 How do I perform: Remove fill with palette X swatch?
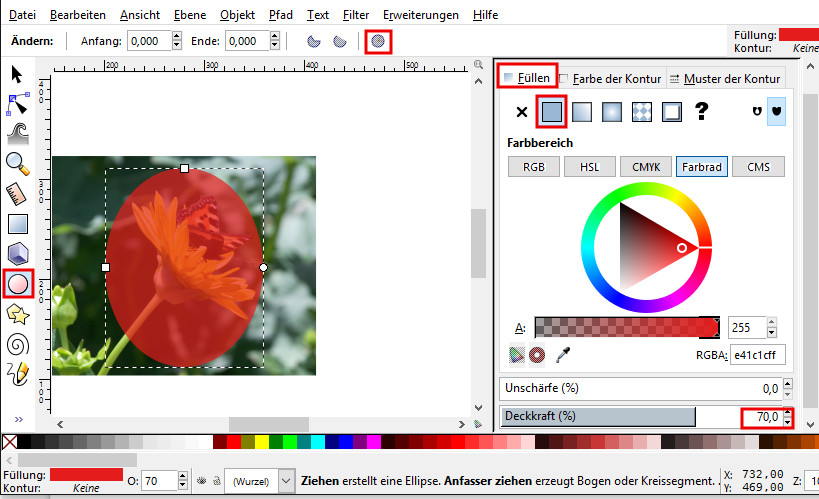coord(9,442)
